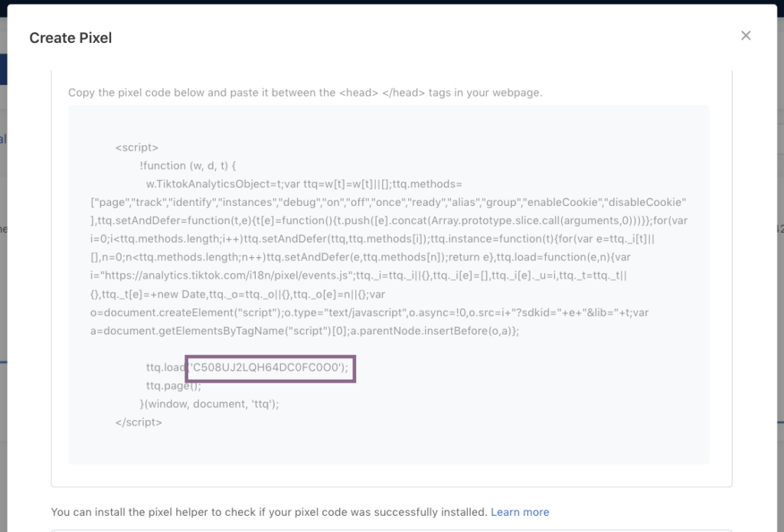Click the 'You can install the pixel helper' sentence
This screenshot has height=532, width=784.
(x=269, y=512)
